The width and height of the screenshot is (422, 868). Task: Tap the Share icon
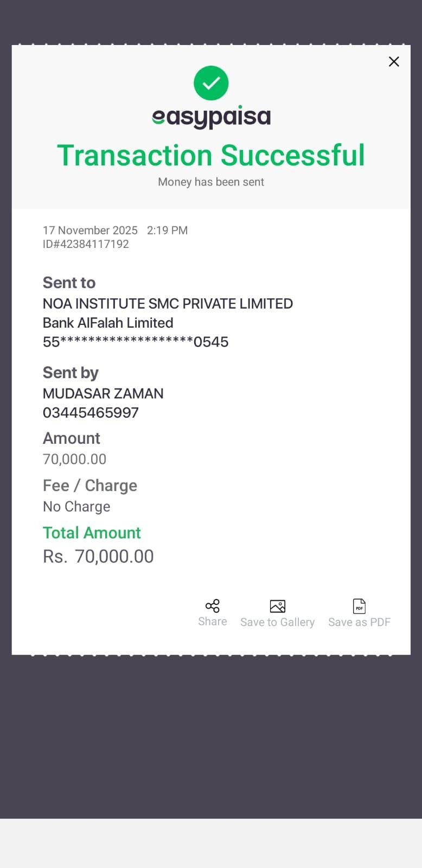(212, 606)
